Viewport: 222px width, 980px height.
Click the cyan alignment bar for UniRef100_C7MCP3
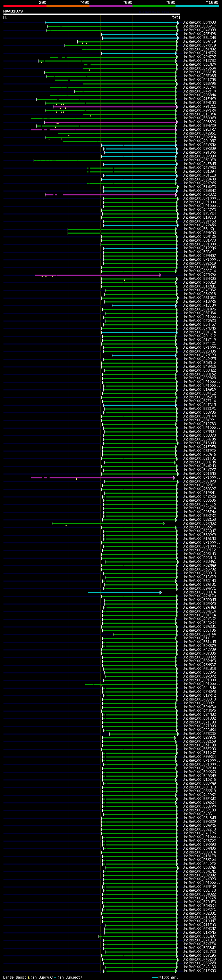(x=145, y=355)
